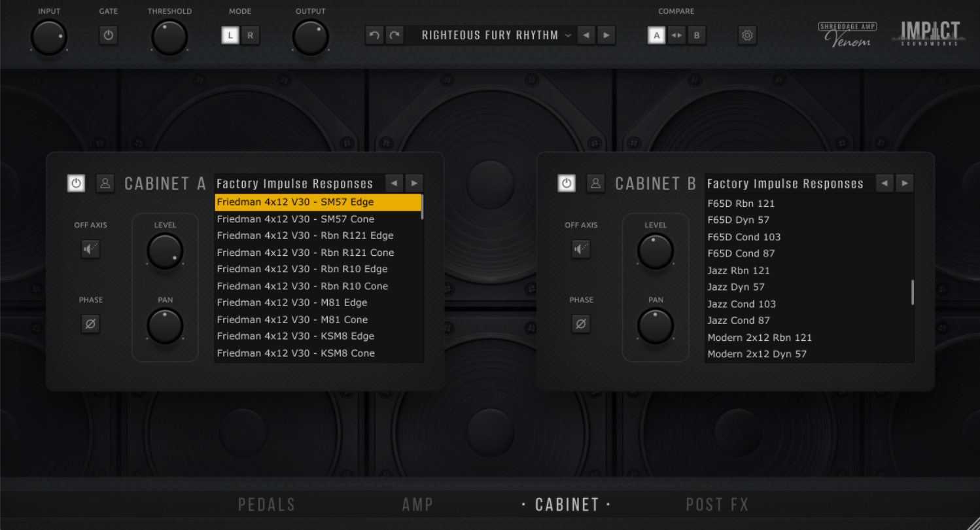
Task: Select Jazz Cond 103 impulse response
Action: coord(741,304)
